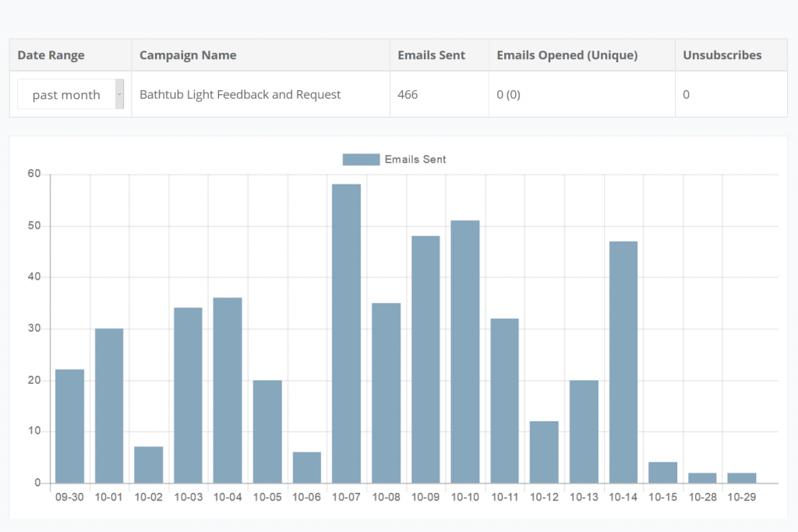The image size is (798, 532).
Task: Click the bar for 10-04
Action: [228, 390]
